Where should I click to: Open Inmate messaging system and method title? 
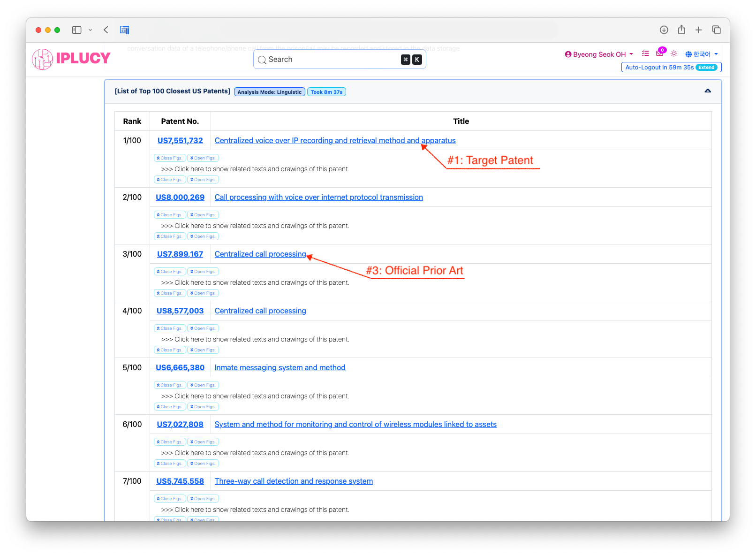(x=280, y=367)
